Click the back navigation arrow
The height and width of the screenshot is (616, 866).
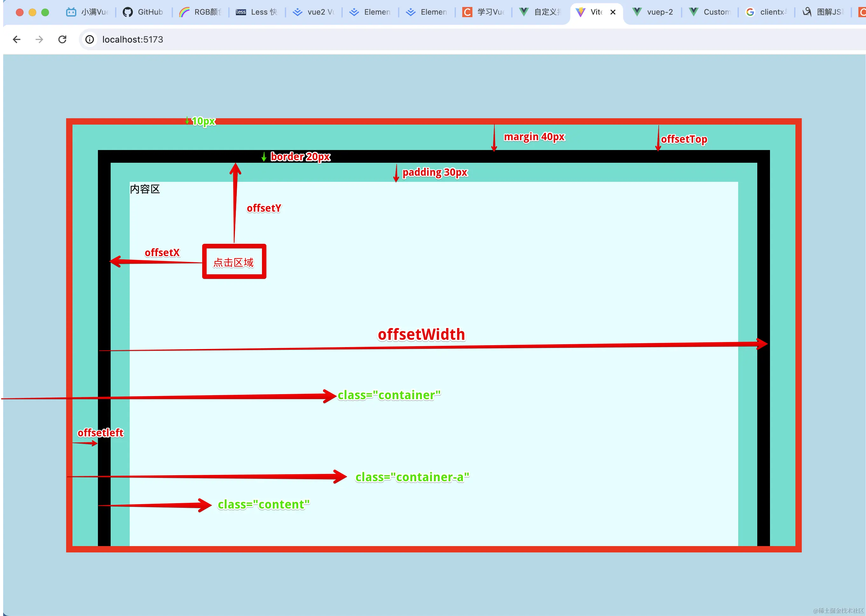(x=17, y=39)
